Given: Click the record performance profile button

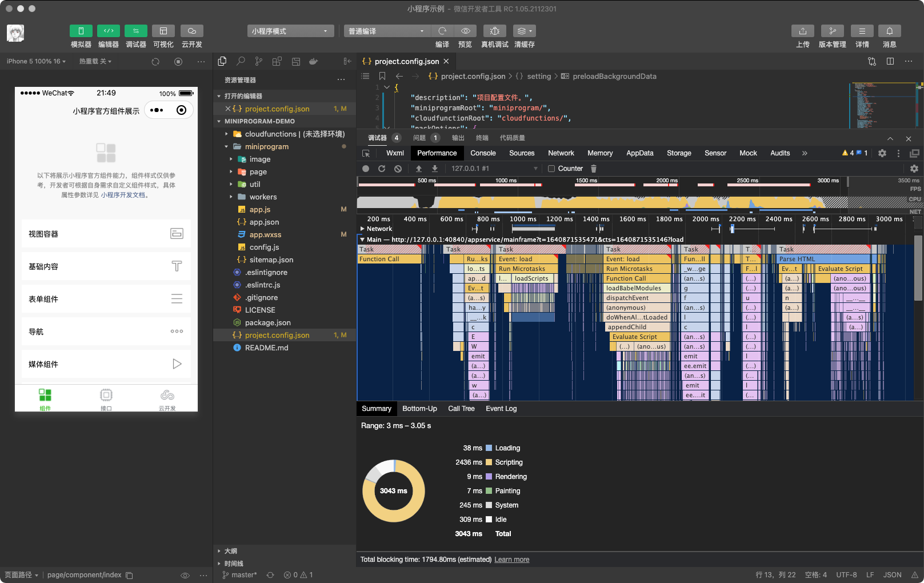Looking at the screenshot, I should [x=366, y=169].
